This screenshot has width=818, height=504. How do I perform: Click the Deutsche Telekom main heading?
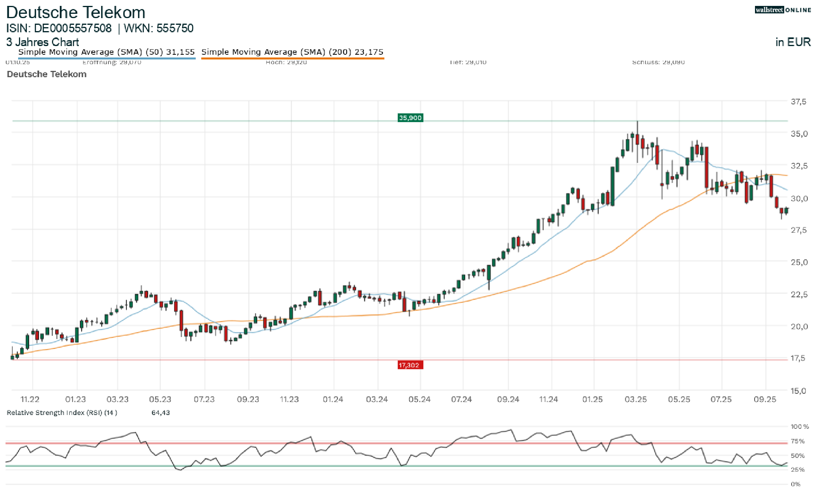pos(76,13)
